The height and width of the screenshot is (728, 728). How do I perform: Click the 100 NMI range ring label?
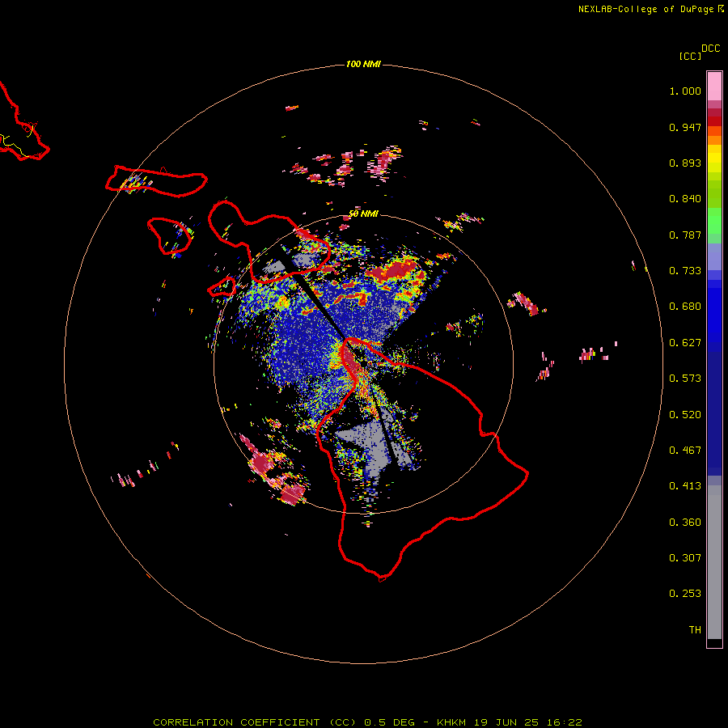coord(363,64)
